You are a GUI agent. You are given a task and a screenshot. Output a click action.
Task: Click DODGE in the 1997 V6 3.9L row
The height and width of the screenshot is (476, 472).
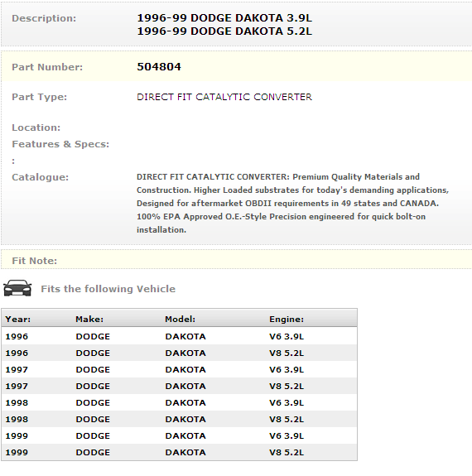pyautogui.click(x=93, y=369)
